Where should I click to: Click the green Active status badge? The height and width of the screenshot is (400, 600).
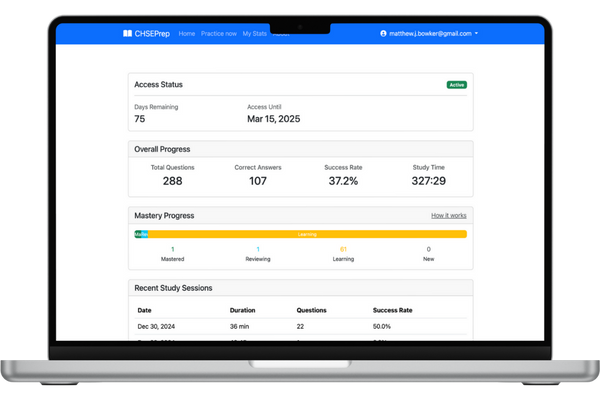pyautogui.click(x=457, y=85)
